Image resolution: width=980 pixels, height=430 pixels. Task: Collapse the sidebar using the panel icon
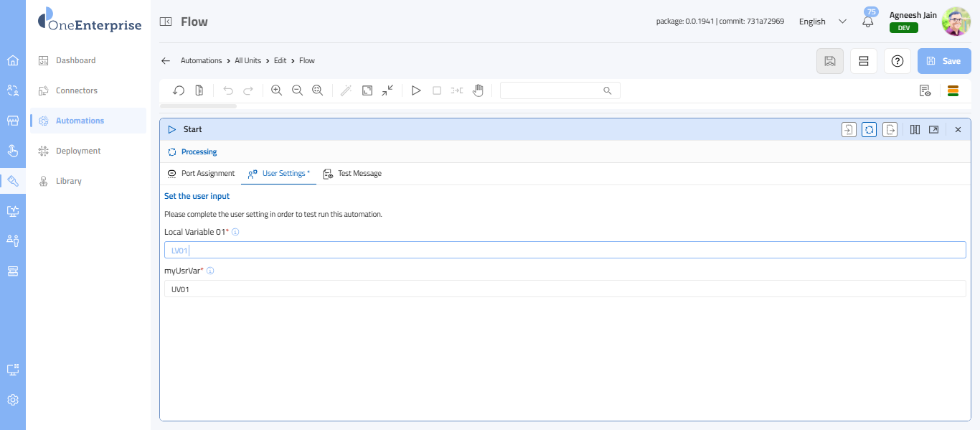(x=166, y=22)
